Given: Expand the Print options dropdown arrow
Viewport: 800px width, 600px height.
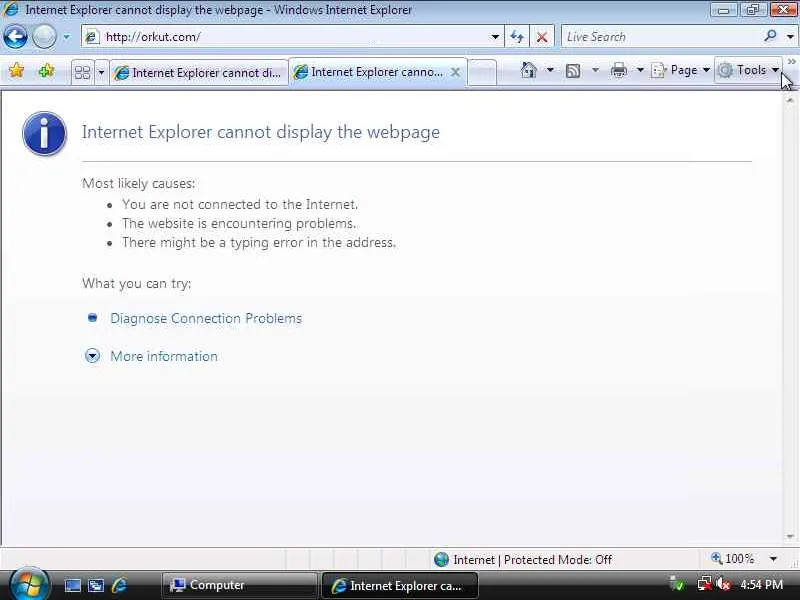Looking at the screenshot, I should pos(640,70).
